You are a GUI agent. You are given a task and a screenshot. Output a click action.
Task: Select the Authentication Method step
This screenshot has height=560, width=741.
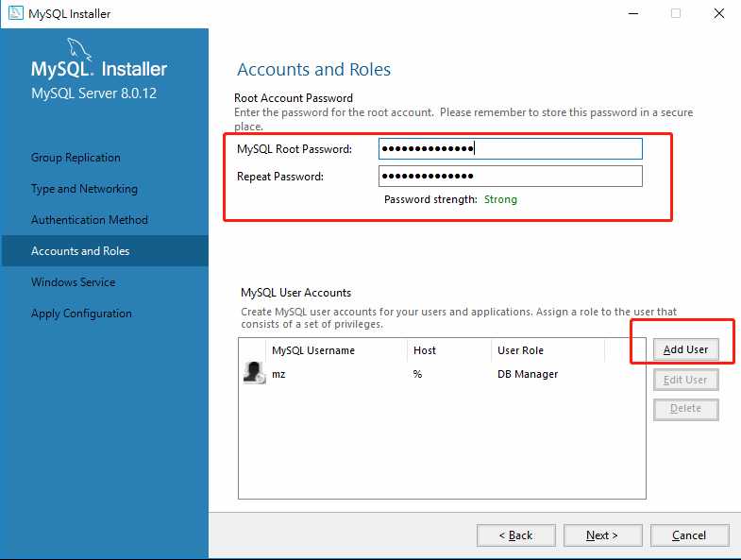click(x=90, y=220)
